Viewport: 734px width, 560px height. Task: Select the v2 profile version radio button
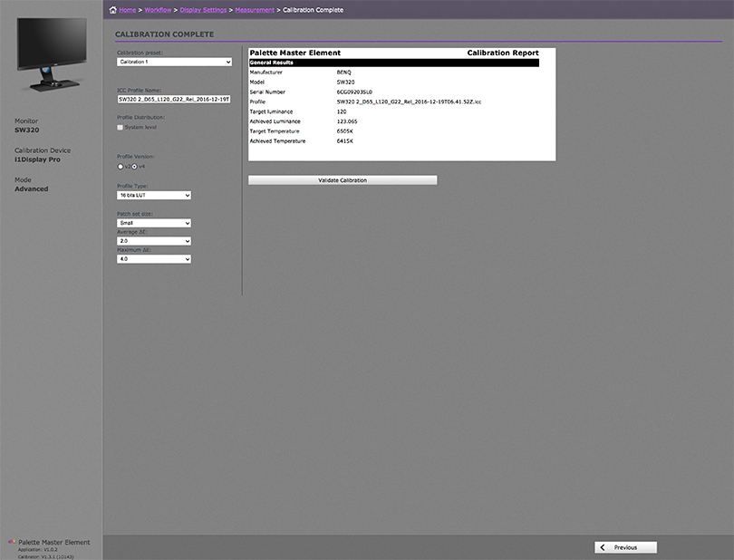(121, 167)
